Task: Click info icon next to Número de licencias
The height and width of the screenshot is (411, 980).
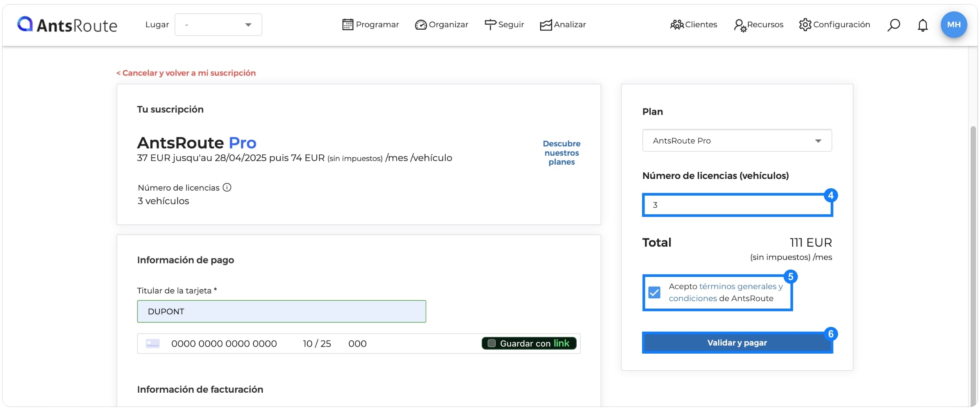Action: (227, 187)
